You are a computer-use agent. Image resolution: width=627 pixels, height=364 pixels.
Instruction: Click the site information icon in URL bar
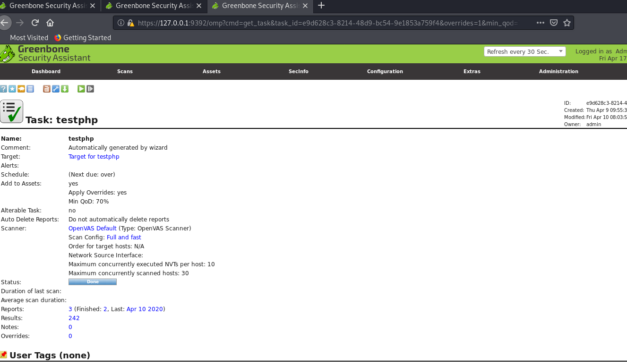tap(120, 23)
